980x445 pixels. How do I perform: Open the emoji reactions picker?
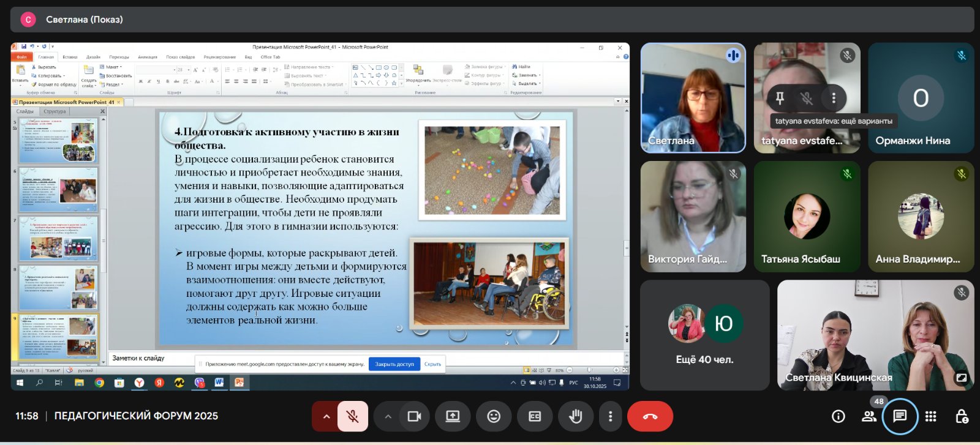tap(494, 416)
